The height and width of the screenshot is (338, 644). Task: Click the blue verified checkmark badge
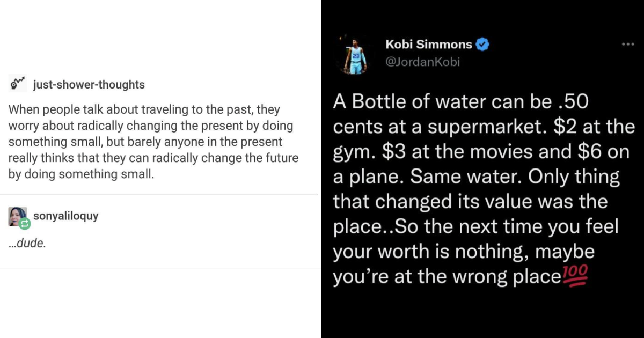[x=481, y=44]
